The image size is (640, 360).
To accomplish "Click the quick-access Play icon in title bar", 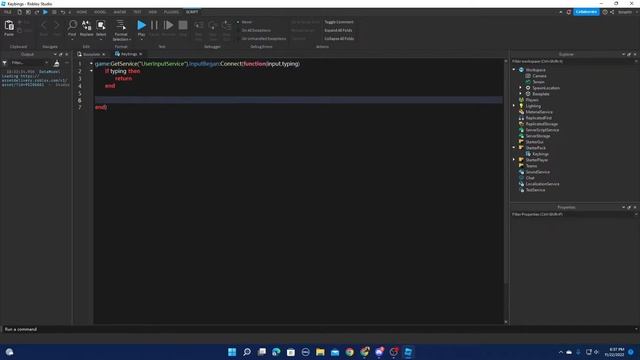I will 45,12.
